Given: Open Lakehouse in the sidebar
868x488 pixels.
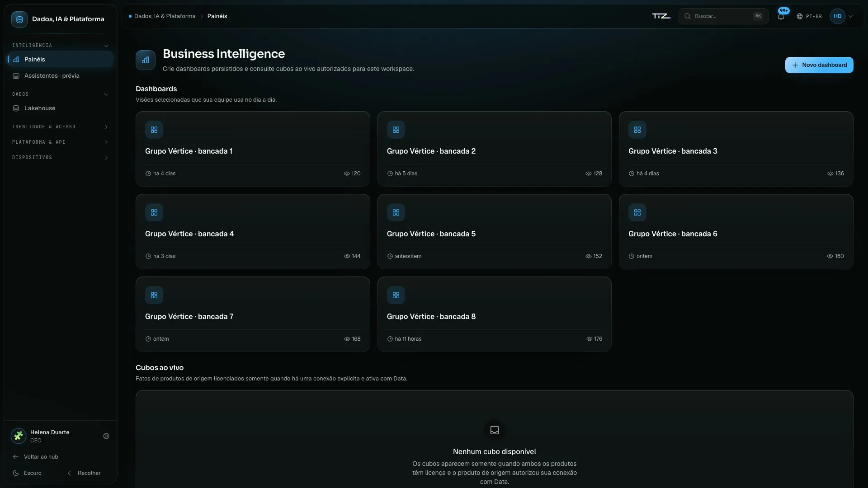Looking at the screenshot, I should pyautogui.click(x=60, y=108).
